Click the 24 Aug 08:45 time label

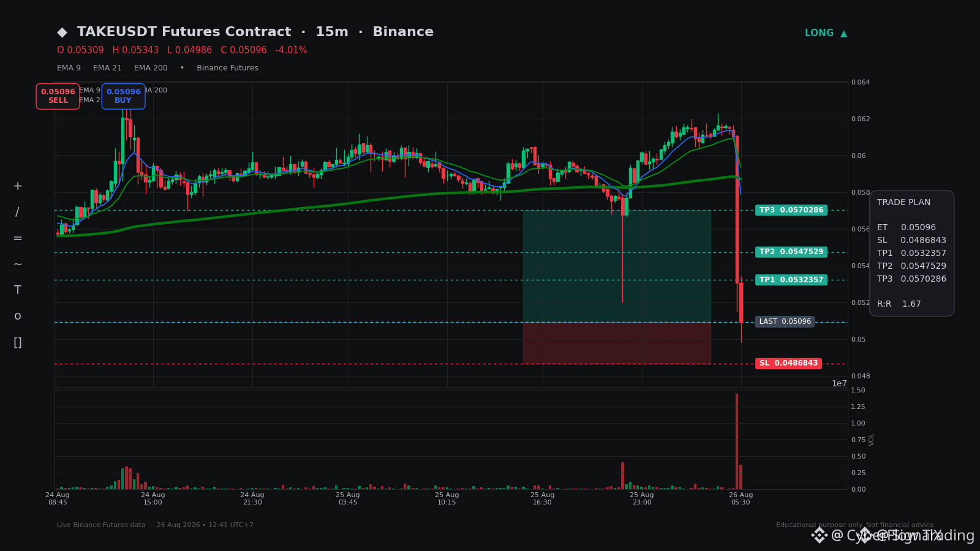(x=58, y=498)
